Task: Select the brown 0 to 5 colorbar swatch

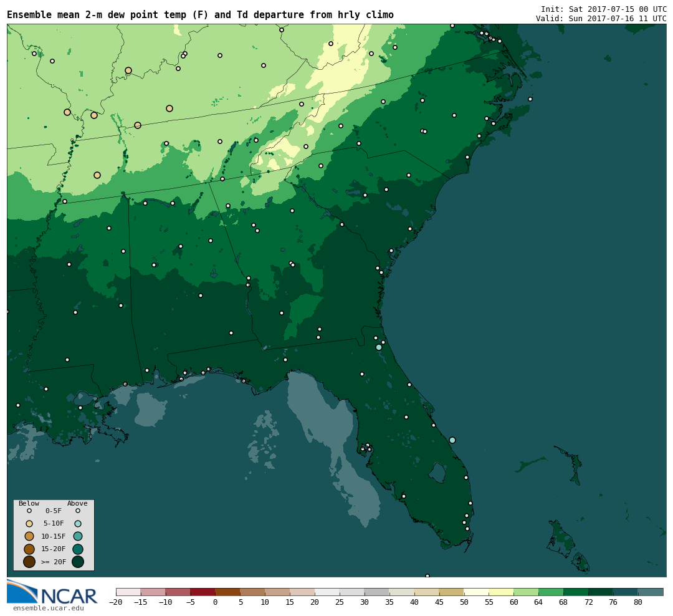Action: (x=227, y=592)
